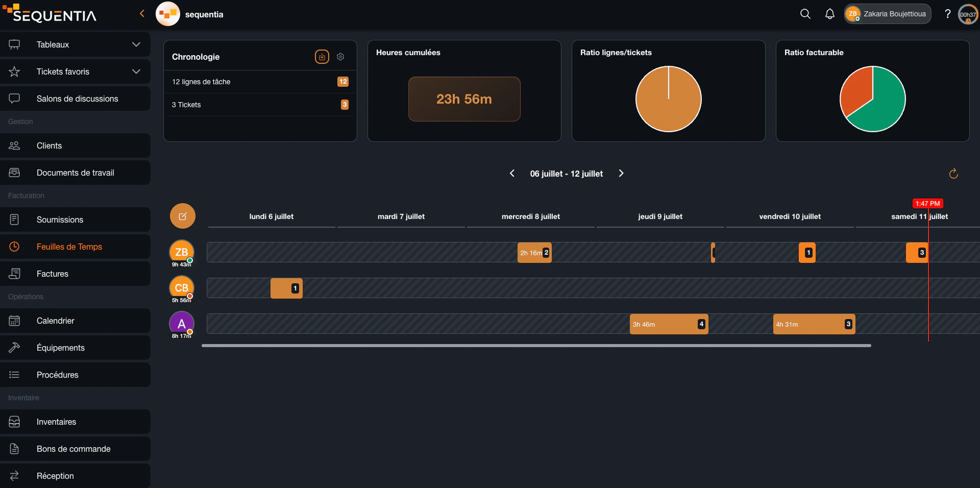Select the CB user avatar
This screenshot has width=980, height=488.
182,288
